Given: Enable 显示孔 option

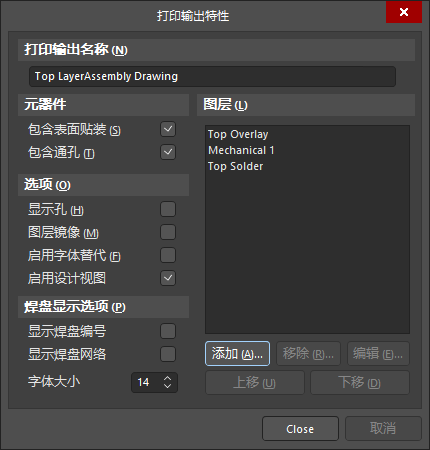Looking at the screenshot, I should (x=168, y=209).
